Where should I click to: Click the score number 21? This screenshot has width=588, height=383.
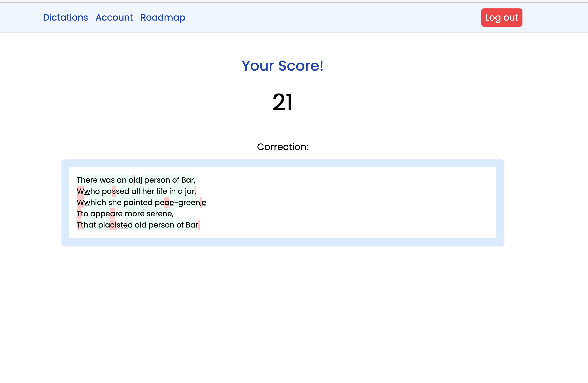coord(282,102)
